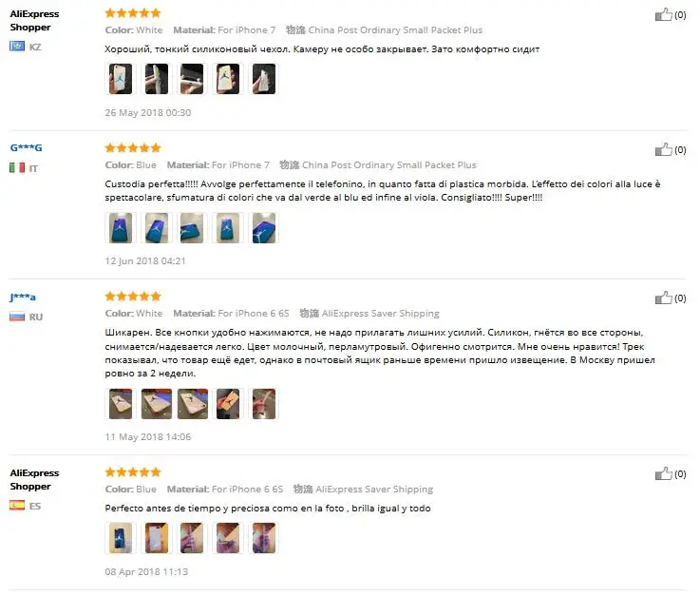700x596 pixels.
Task: Click the Russia flag icon beside RU
Action: coord(17,317)
